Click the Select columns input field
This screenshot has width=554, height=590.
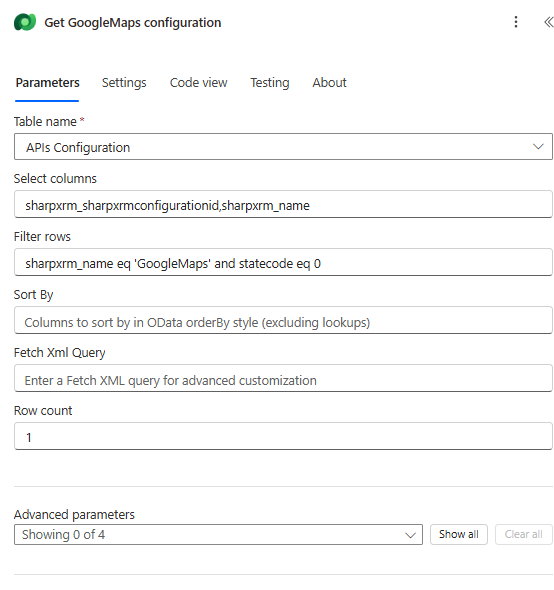(x=283, y=204)
